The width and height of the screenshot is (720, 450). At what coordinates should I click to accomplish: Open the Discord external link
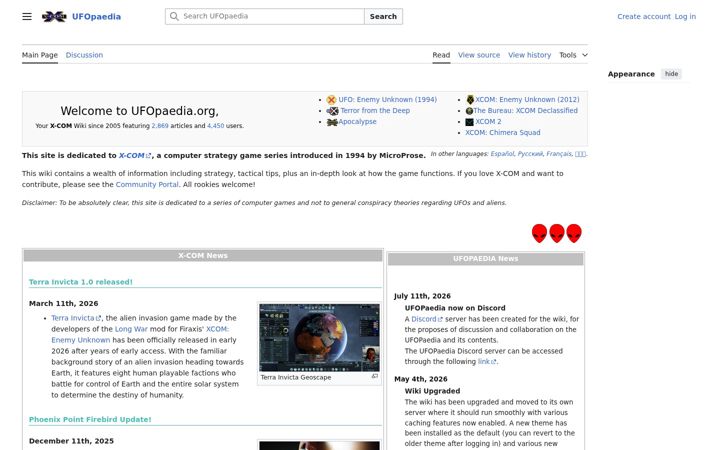(x=427, y=319)
